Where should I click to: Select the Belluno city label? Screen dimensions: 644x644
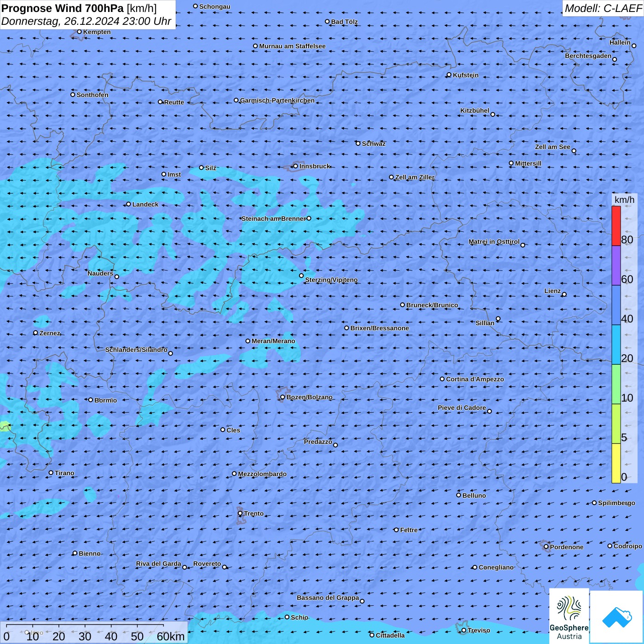pyautogui.click(x=474, y=495)
